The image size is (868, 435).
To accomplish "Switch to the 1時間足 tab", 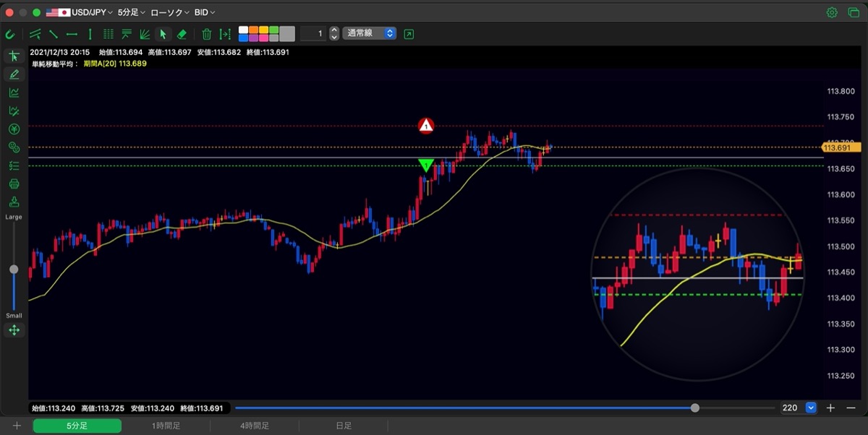I will 166,426.
